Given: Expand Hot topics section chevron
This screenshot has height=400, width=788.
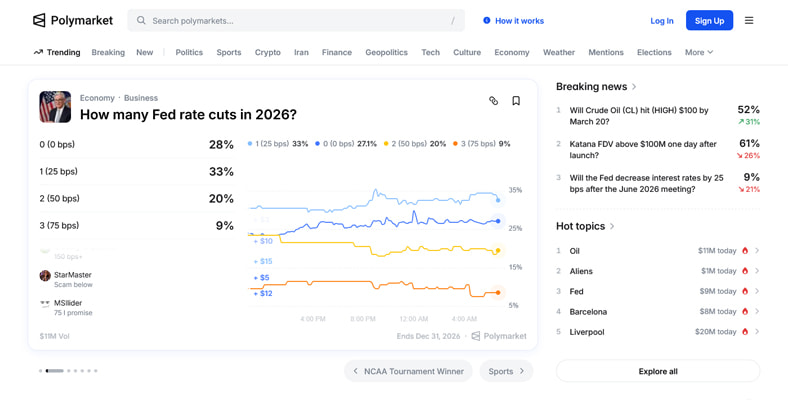Looking at the screenshot, I should pyautogui.click(x=612, y=226).
